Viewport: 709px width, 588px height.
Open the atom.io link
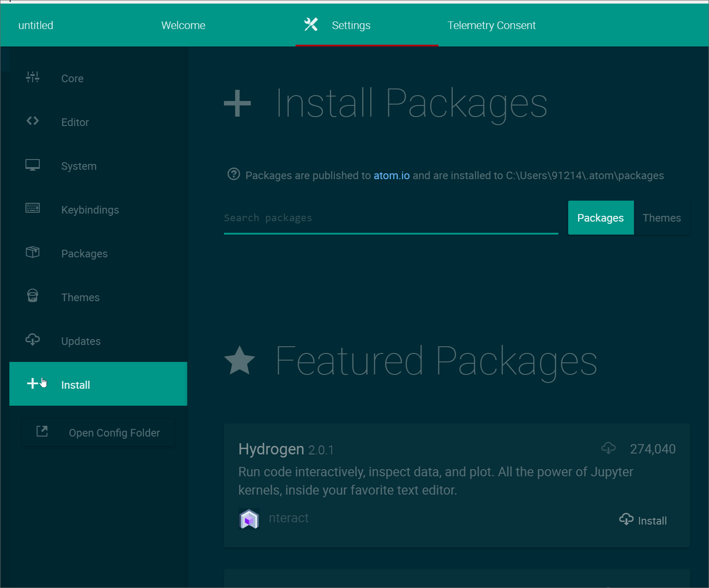click(x=392, y=176)
